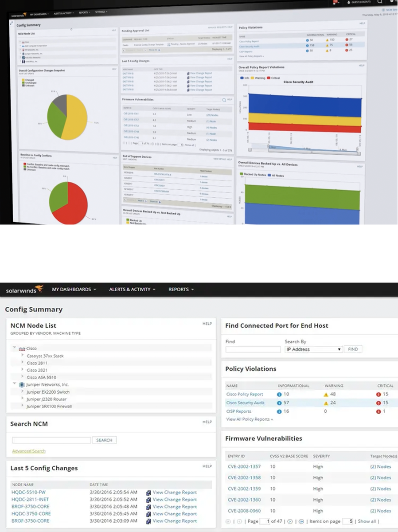This screenshot has width=398, height=532.
Task: Go to next page of 47 in Firmware Vulnerabilities
Action: 290,521
